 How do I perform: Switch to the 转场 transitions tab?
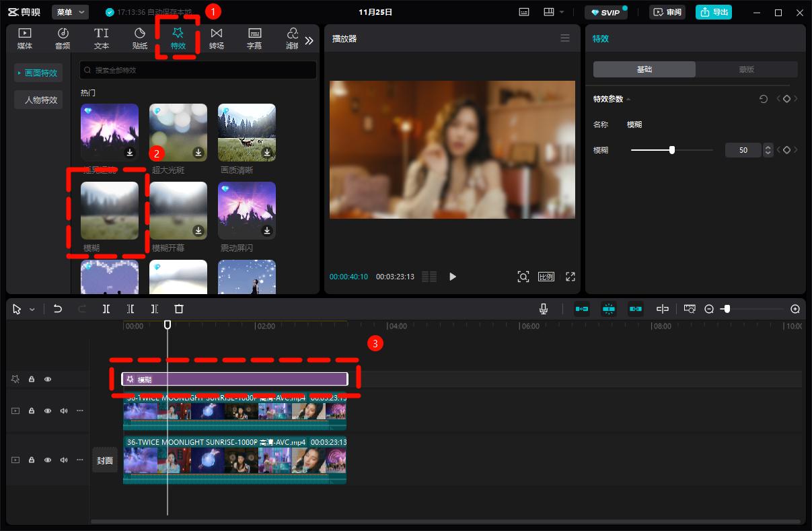tap(217, 38)
